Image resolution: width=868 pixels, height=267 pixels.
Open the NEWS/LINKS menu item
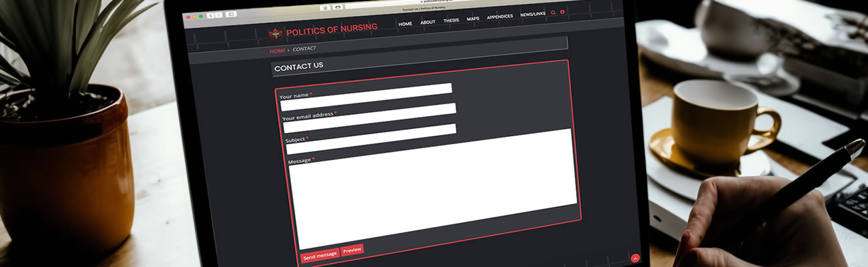(x=533, y=15)
